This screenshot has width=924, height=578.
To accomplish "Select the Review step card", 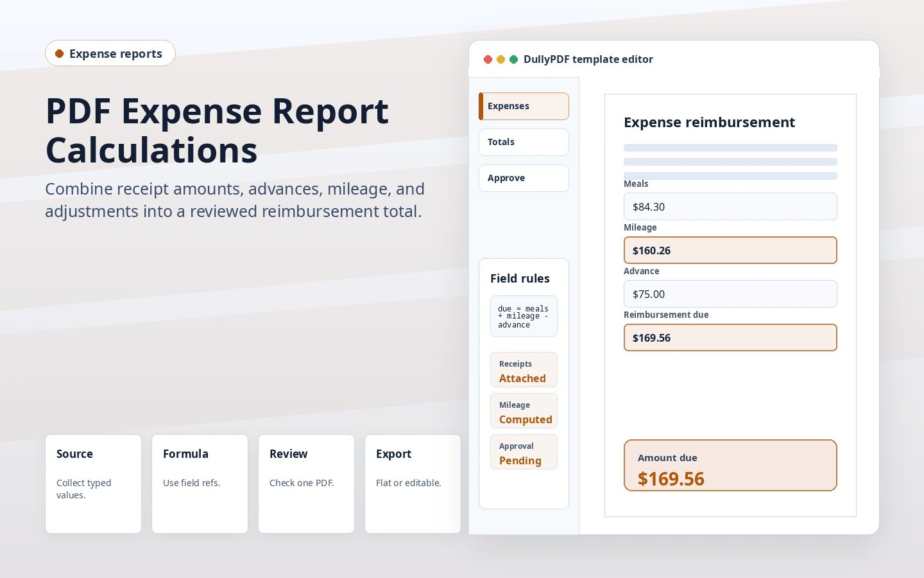I will pos(306,484).
